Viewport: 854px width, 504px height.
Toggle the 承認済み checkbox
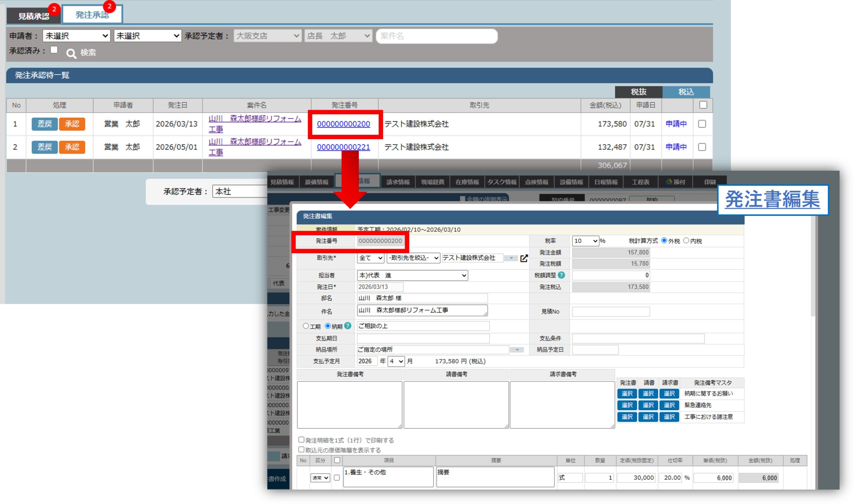coord(54,50)
